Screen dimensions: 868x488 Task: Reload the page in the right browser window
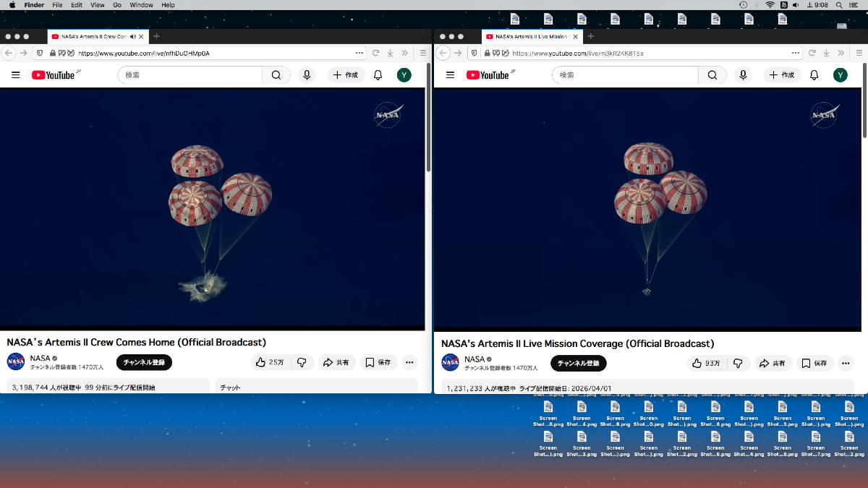coord(810,53)
